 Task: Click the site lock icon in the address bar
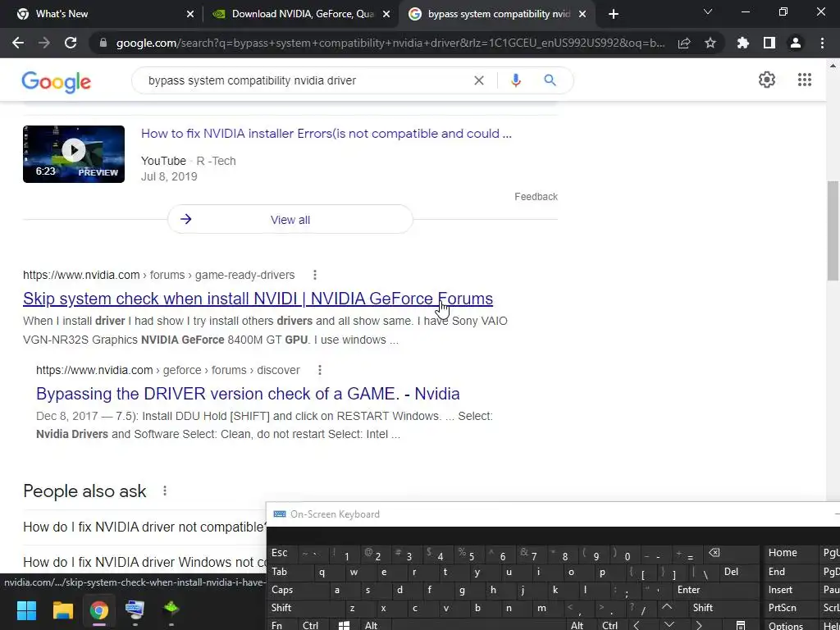click(x=103, y=43)
